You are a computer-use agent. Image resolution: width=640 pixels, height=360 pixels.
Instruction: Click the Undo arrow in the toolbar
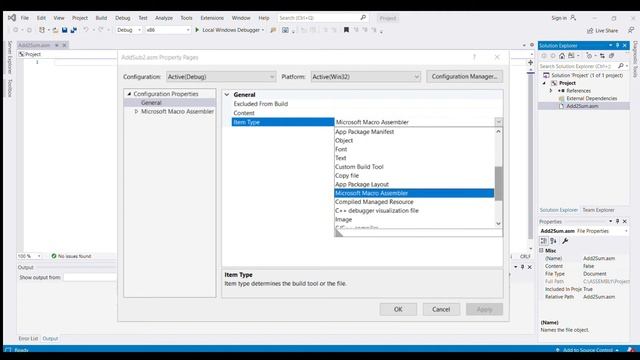[86, 30]
